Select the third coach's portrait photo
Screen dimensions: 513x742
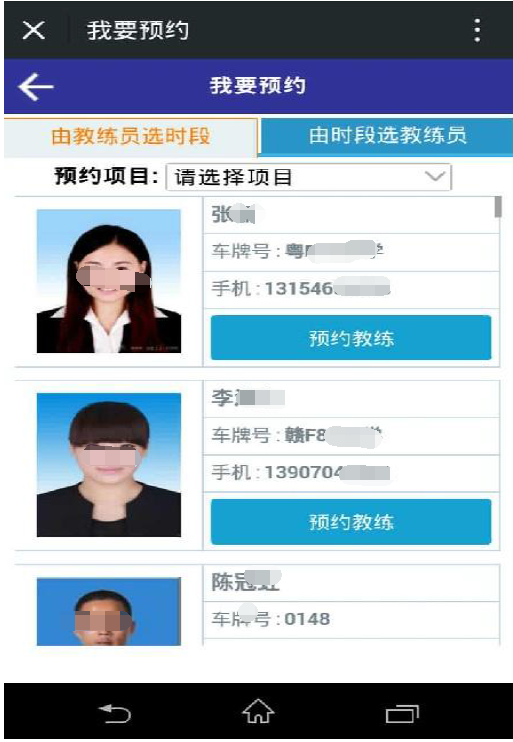109,611
